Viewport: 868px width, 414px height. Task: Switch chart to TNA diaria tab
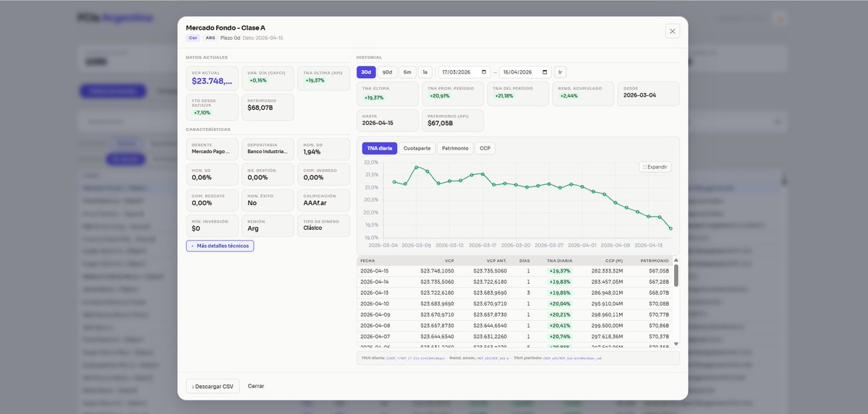380,148
